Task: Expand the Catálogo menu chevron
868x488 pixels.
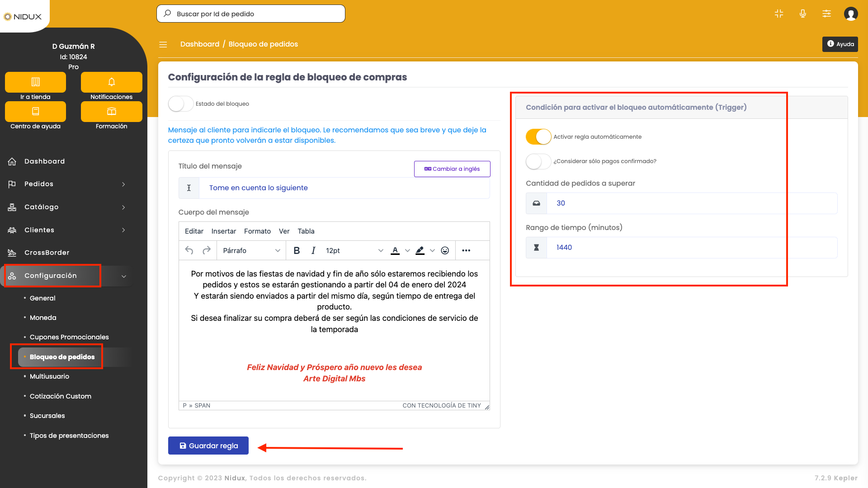Action: tap(123, 207)
